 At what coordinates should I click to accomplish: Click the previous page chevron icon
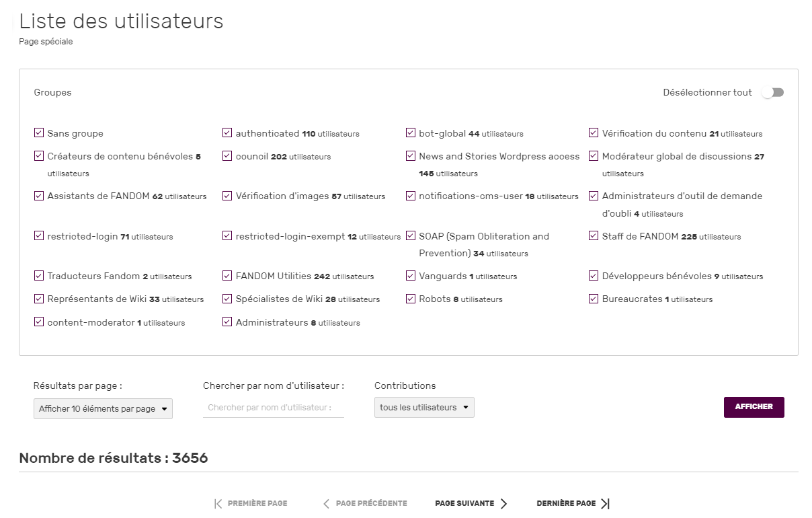327,503
